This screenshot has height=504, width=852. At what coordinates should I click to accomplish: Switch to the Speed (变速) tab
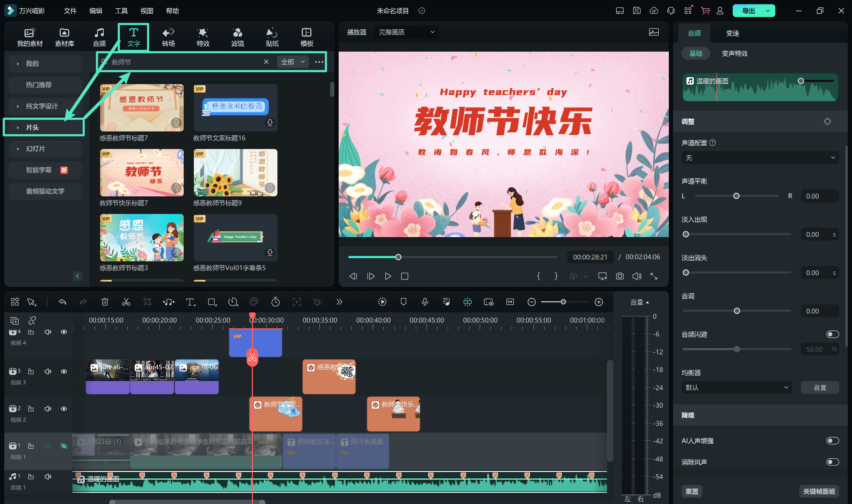pos(732,33)
